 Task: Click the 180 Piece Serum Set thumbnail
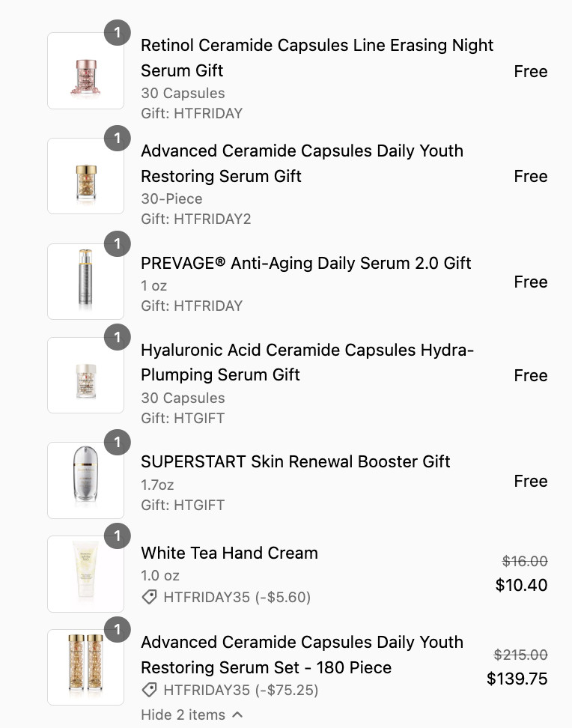click(85, 667)
